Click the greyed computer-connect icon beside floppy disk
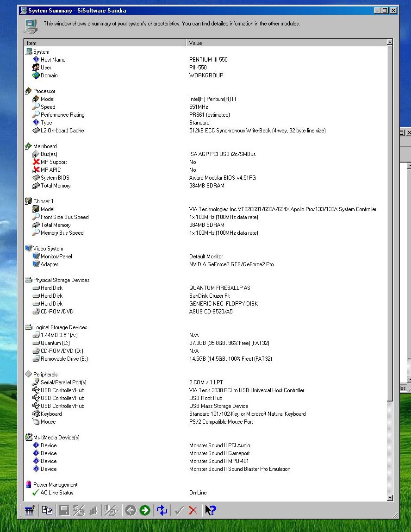 [x=79, y=510]
